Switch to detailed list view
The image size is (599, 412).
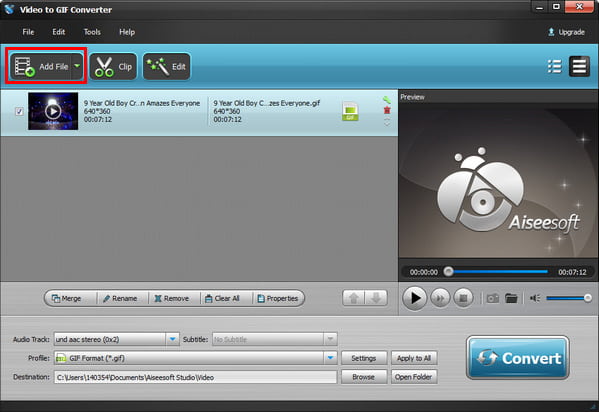[579, 66]
